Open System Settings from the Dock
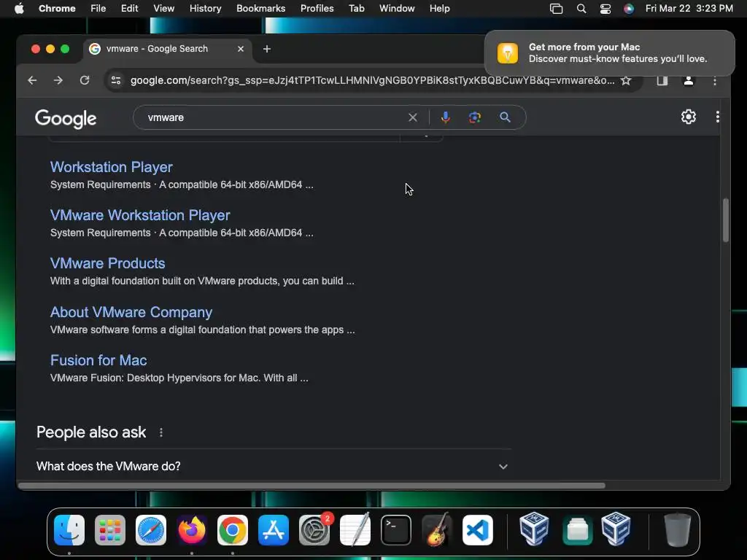 pyautogui.click(x=314, y=530)
